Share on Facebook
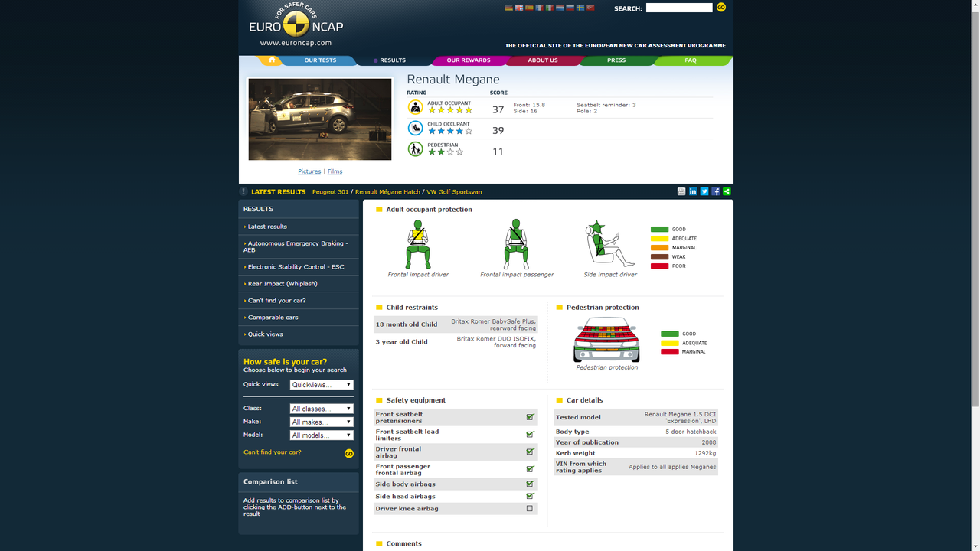The image size is (980, 551). (x=716, y=191)
